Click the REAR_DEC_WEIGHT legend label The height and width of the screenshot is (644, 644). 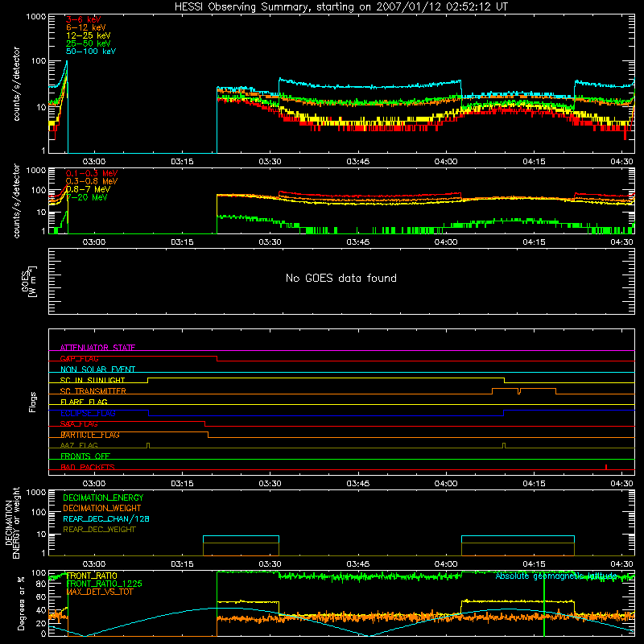(99, 530)
